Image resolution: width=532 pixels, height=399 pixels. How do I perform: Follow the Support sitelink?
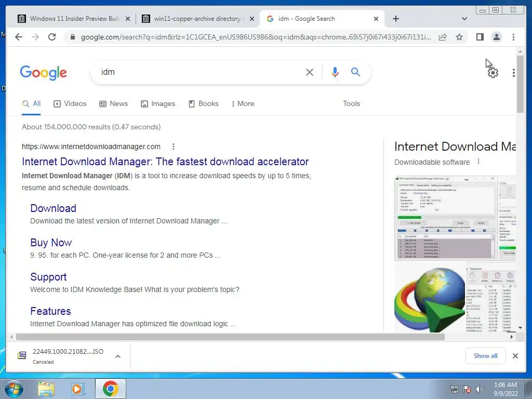(x=48, y=277)
